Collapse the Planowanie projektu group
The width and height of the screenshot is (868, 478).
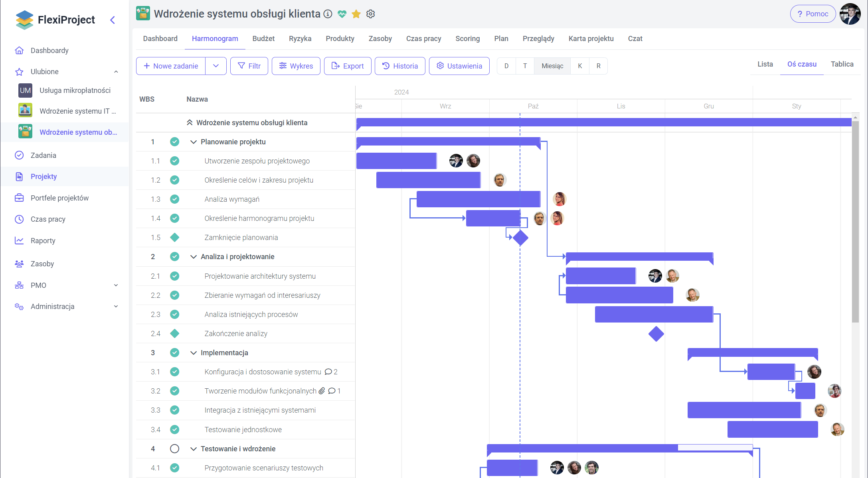194,142
